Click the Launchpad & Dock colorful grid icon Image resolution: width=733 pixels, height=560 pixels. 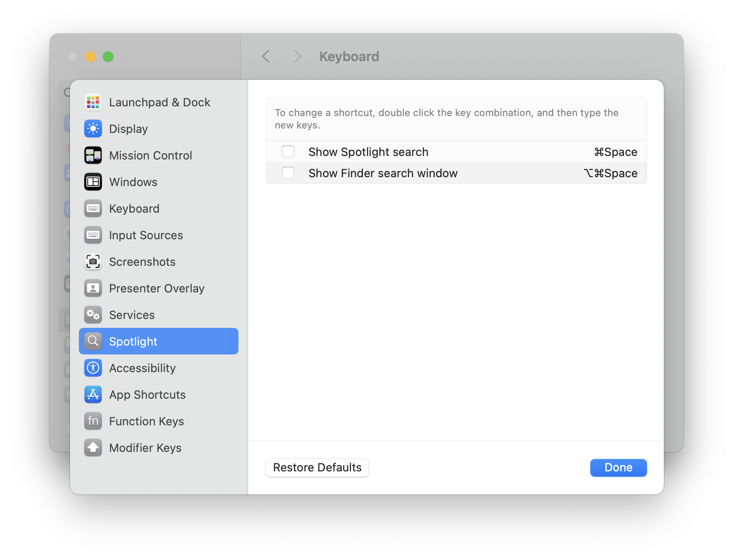pos(93,102)
